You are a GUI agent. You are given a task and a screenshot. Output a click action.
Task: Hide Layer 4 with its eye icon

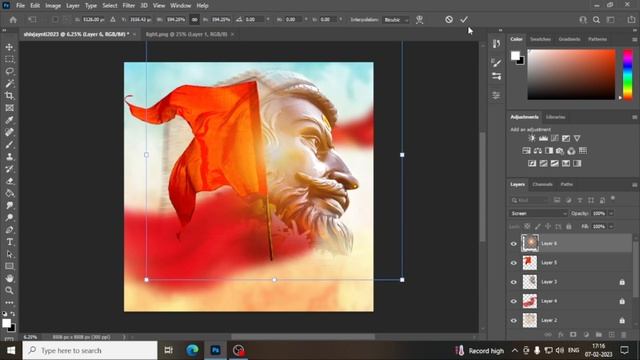[x=513, y=301]
